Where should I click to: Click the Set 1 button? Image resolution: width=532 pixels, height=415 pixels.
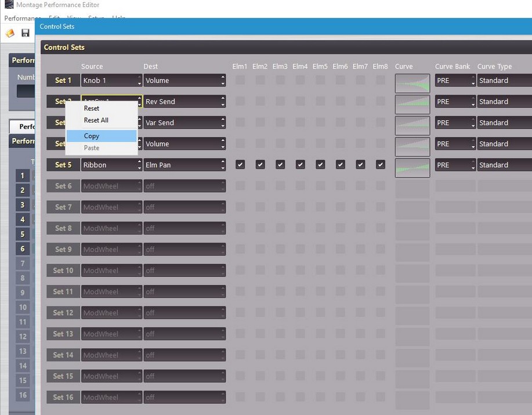click(63, 81)
